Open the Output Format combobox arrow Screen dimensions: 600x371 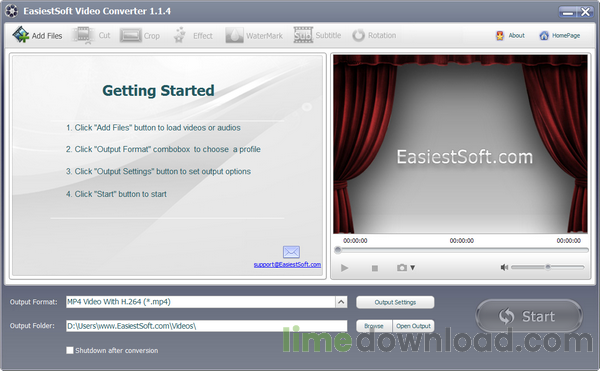tap(341, 302)
